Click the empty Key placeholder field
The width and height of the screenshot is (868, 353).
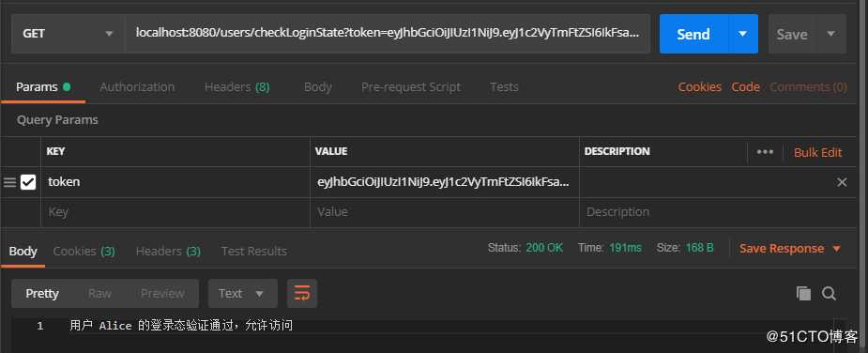(x=175, y=212)
